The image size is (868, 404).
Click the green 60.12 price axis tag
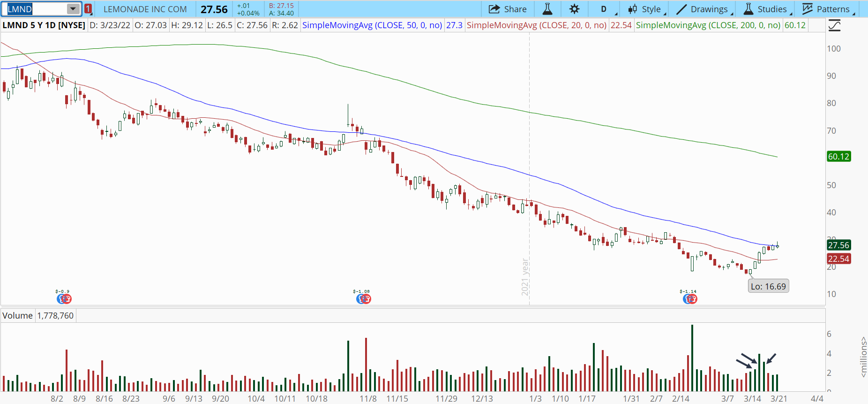pos(838,157)
